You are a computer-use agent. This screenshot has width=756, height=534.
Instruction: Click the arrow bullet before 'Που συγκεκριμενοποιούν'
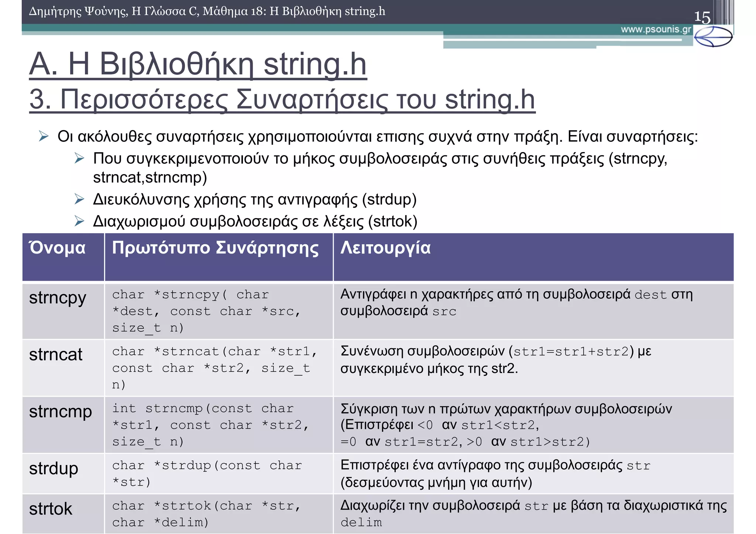pyautogui.click(x=79, y=158)
